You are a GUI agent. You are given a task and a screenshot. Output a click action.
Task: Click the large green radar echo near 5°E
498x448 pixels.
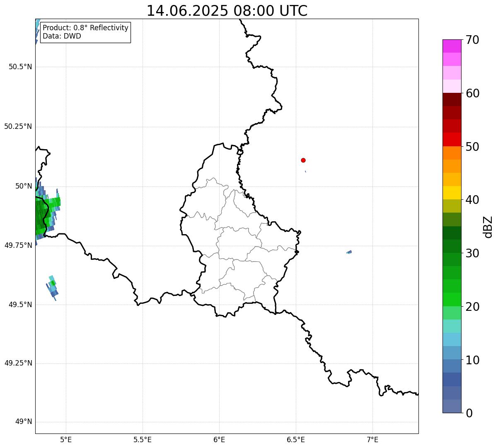tap(45, 213)
